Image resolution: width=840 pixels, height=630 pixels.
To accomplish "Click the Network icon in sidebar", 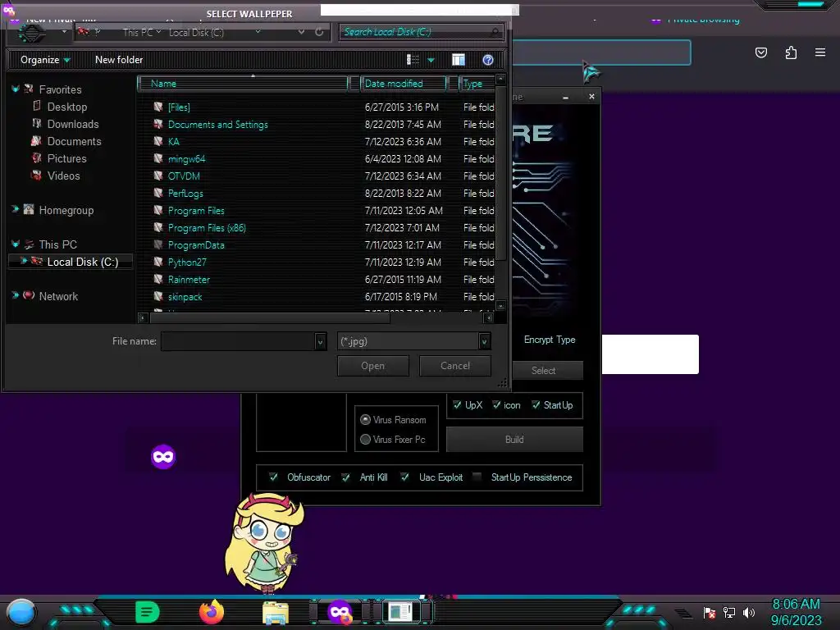I will tap(29, 295).
